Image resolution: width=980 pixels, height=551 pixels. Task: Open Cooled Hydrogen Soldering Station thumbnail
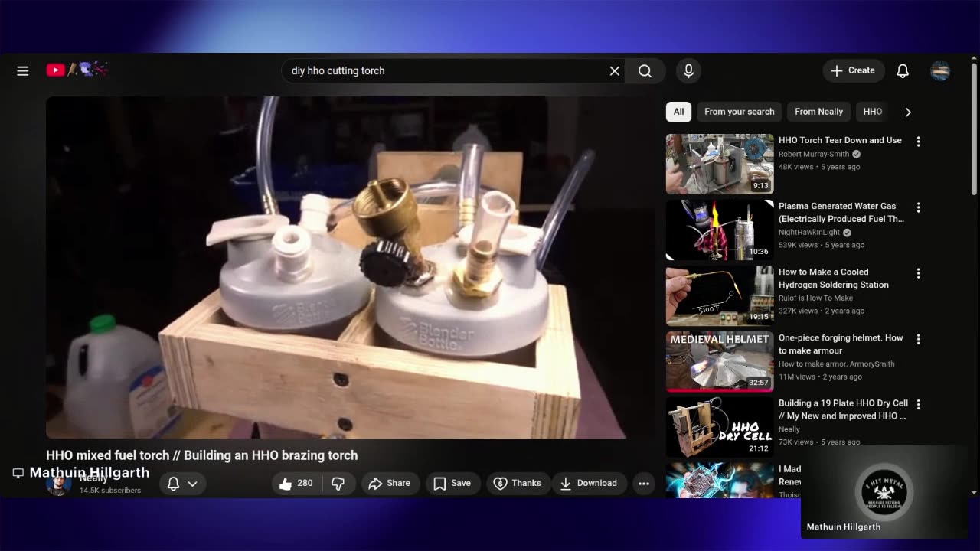720,296
